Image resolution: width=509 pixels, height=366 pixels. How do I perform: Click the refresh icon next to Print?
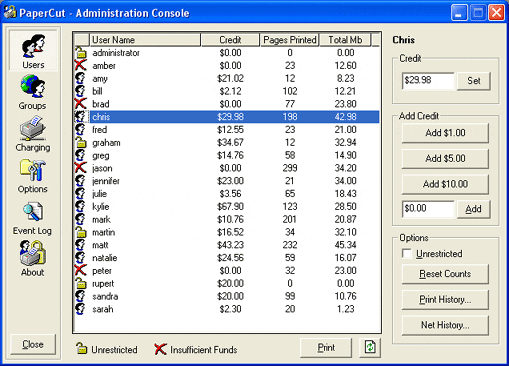tap(370, 348)
